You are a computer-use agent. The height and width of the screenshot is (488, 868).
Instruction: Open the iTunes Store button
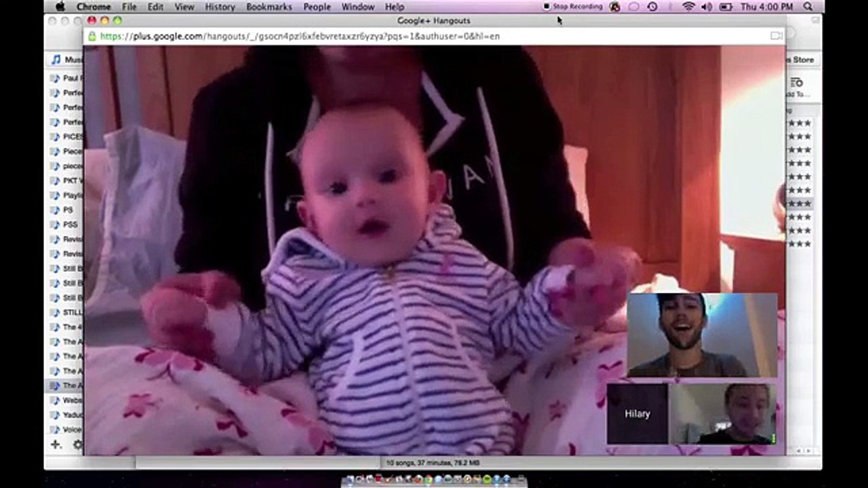pos(802,60)
